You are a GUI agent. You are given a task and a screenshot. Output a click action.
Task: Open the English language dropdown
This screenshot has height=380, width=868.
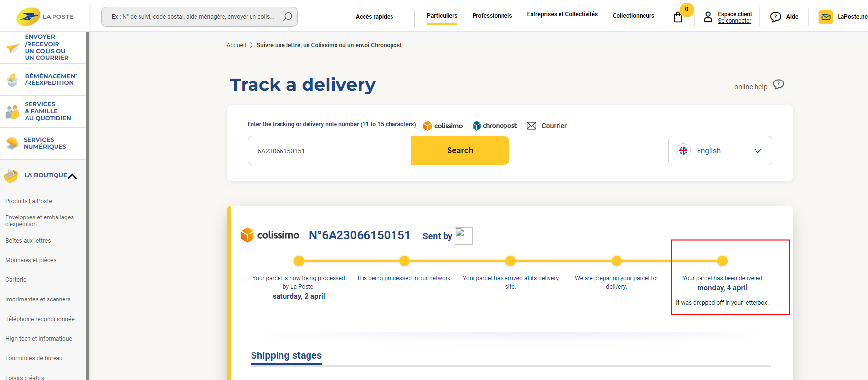click(x=720, y=151)
